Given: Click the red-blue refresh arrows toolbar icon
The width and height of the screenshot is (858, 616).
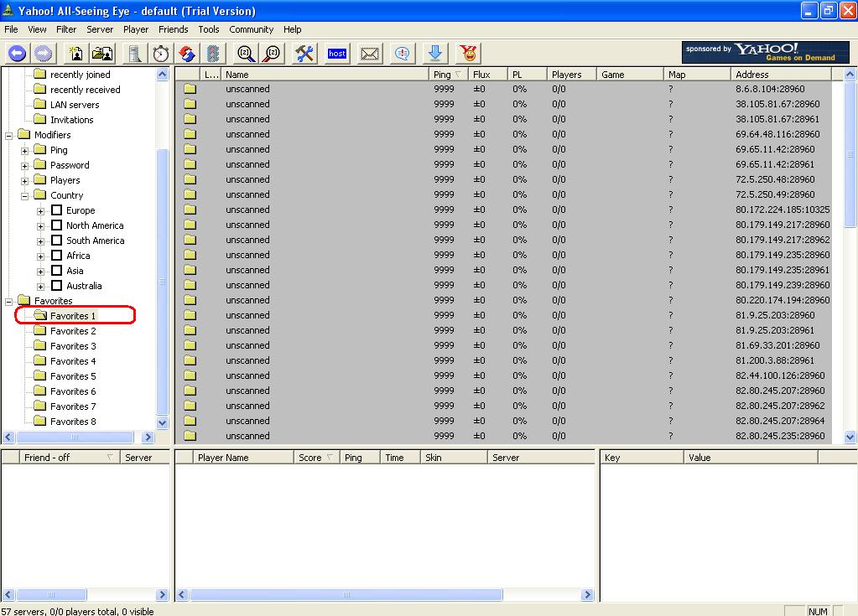Looking at the screenshot, I should (187, 54).
